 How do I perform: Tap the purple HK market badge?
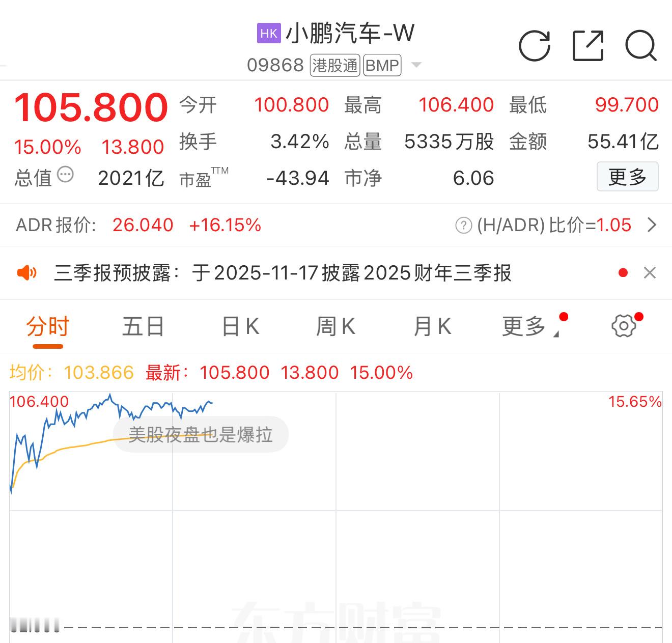pyautogui.click(x=269, y=34)
